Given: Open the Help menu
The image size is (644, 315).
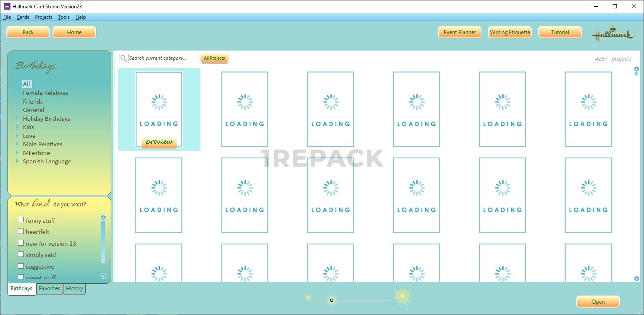Looking at the screenshot, I should pyautogui.click(x=81, y=17).
